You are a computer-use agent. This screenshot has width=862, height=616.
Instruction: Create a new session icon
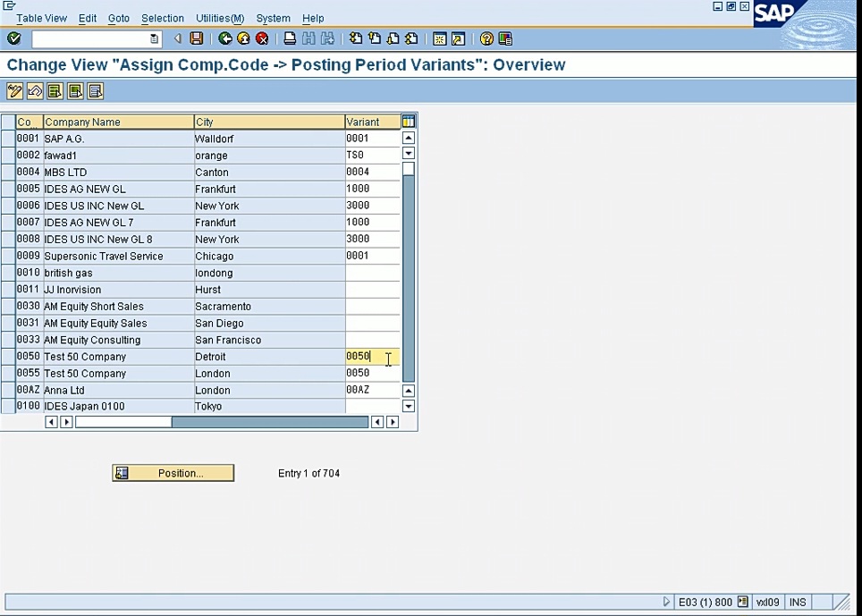[439, 38]
